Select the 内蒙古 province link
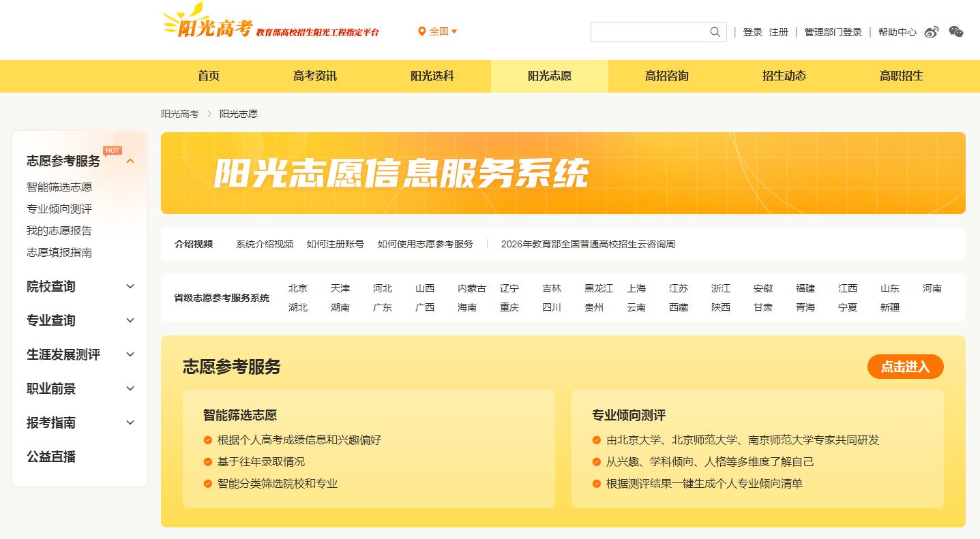This screenshot has width=980, height=539. (x=472, y=288)
